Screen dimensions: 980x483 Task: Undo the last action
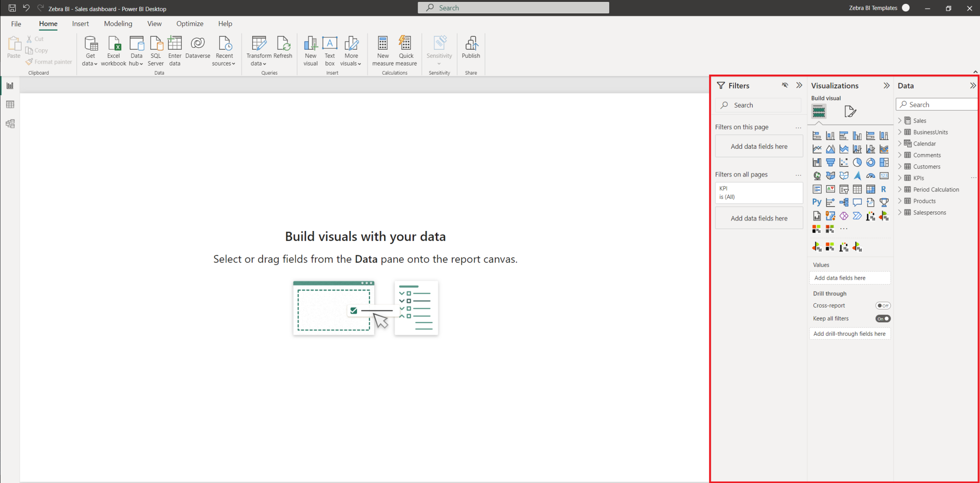coord(26,8)
